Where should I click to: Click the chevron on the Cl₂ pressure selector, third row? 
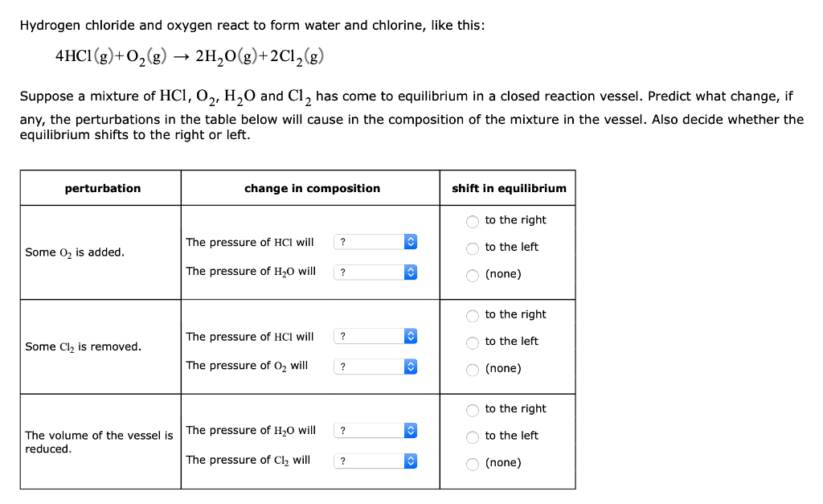(x=410, y=460)
